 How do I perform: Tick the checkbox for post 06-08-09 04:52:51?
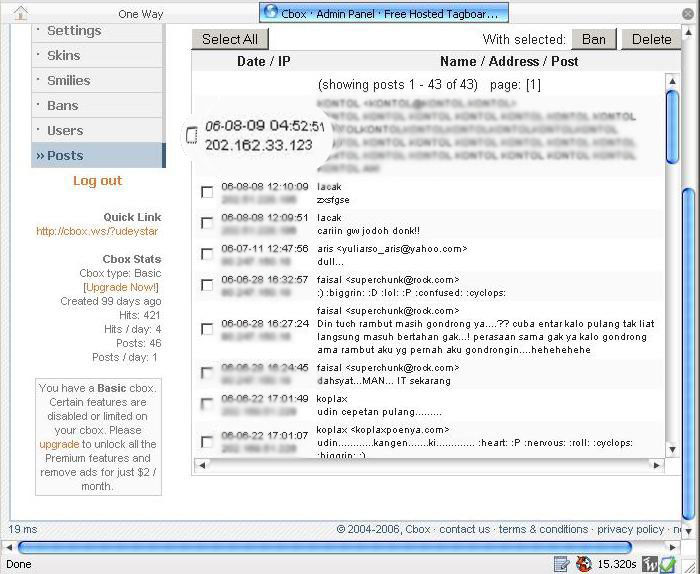[x=192, y=135]
